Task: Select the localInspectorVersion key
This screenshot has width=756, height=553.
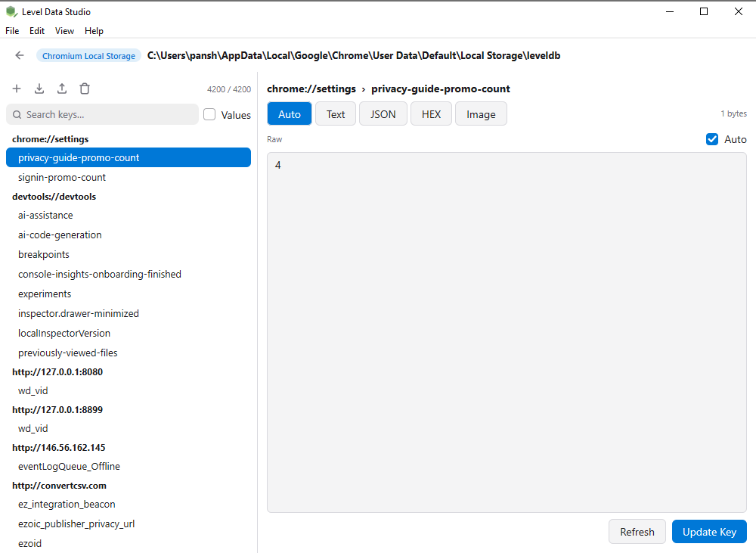Action: [129, 334]
